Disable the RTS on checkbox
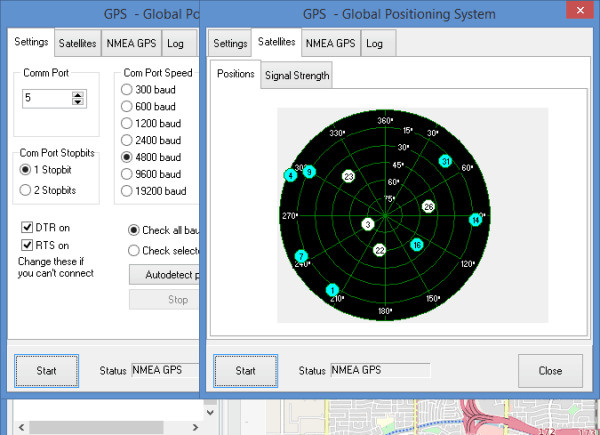Image resolution: width=600 pixels, height=435 pixels. click(28, 244)
